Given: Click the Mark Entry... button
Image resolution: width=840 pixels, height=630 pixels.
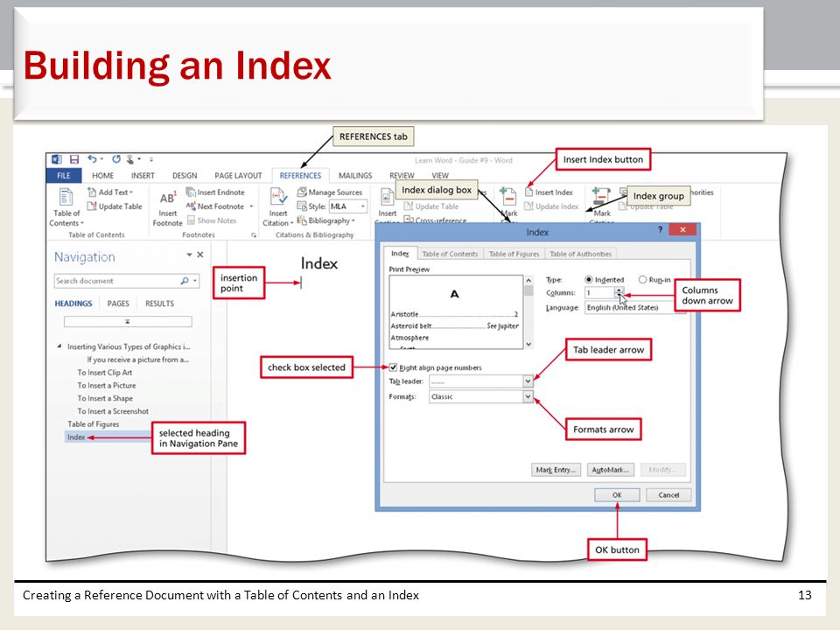Looking at the screenshot, I should (556, 470).
